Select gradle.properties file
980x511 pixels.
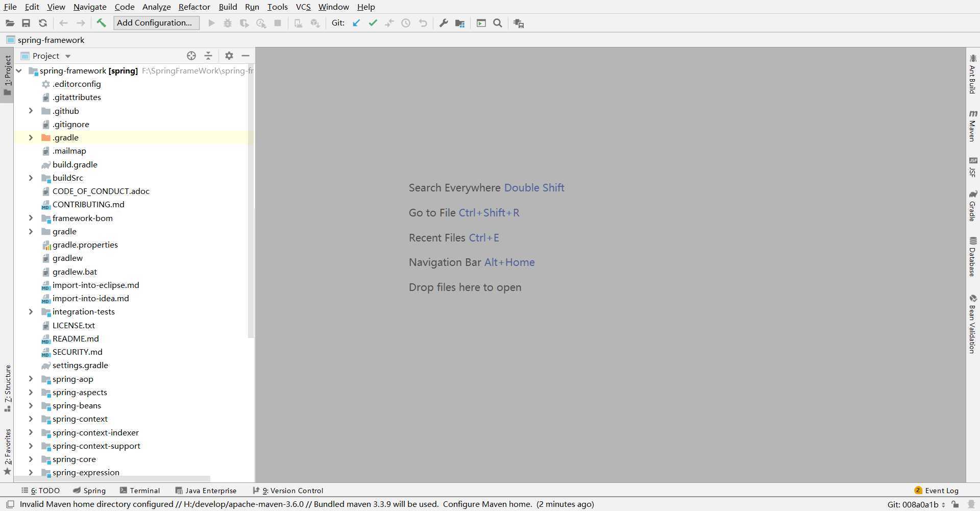(x=85, y=245)
